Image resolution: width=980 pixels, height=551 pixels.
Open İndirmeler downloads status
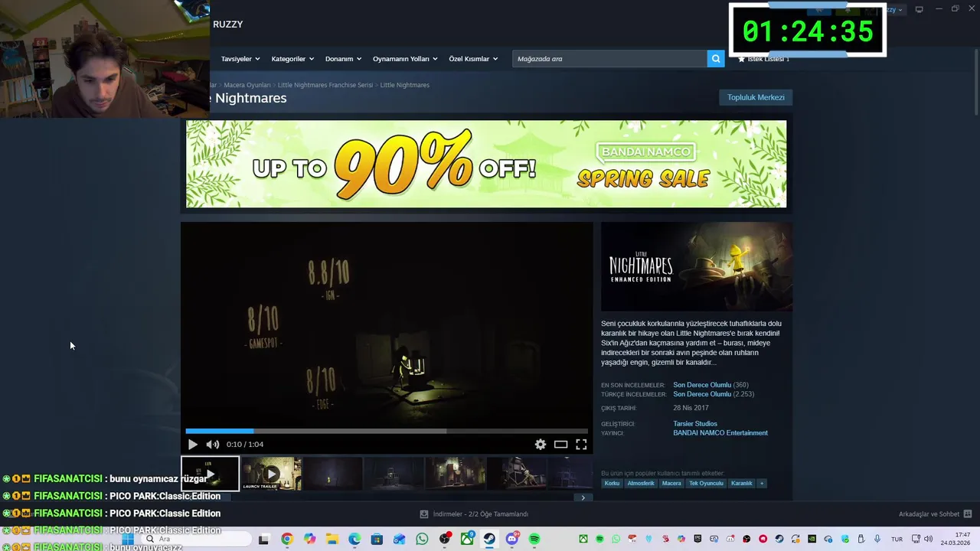coord(475,514)
